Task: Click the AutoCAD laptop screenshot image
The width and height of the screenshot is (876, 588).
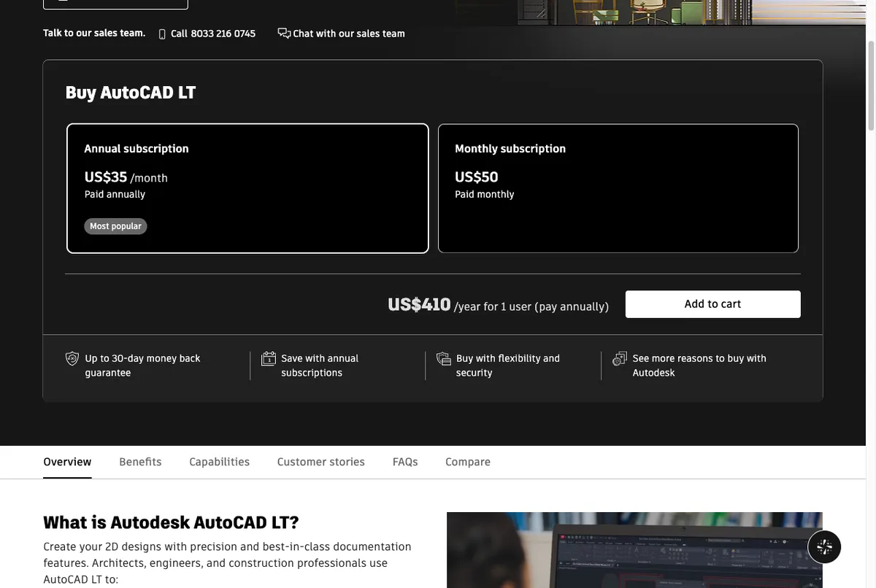Action: tap(634, 550)
